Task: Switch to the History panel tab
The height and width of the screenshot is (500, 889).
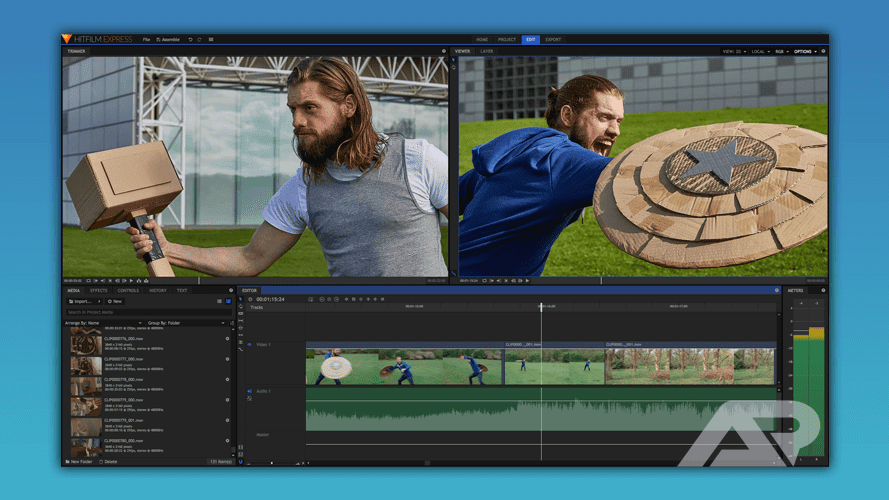Action: [158, 290]
